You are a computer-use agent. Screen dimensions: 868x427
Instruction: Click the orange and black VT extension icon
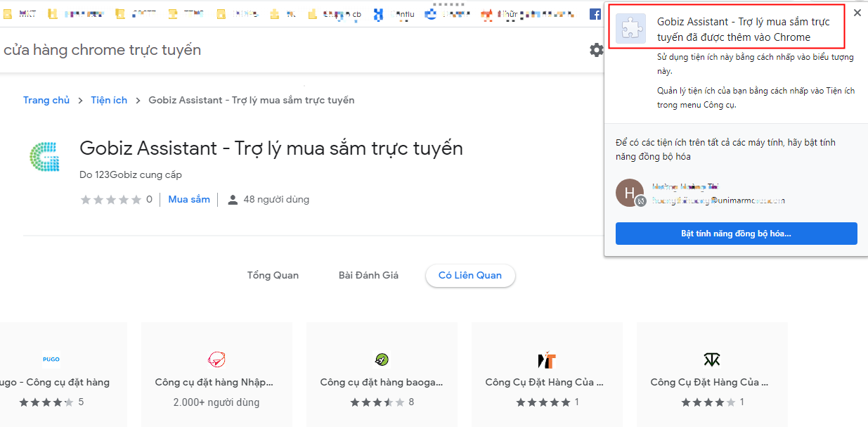coord(546,360)
